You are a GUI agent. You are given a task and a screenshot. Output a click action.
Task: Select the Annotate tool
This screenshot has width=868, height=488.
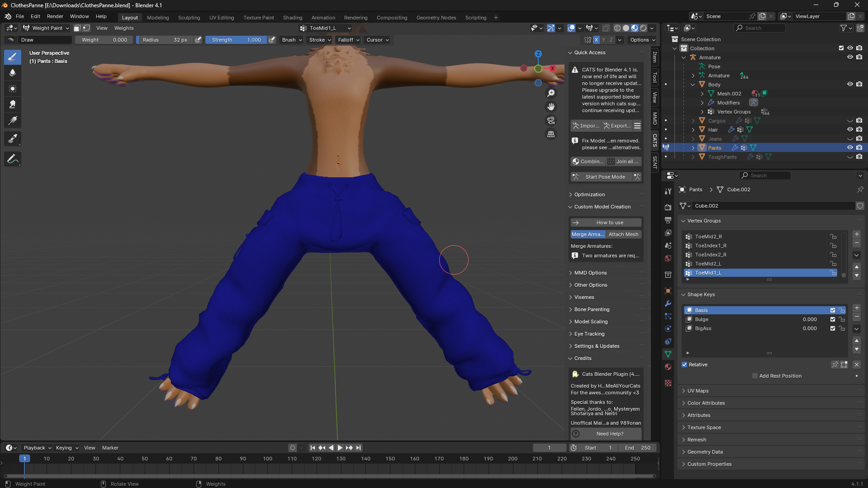tap(13, 159)
